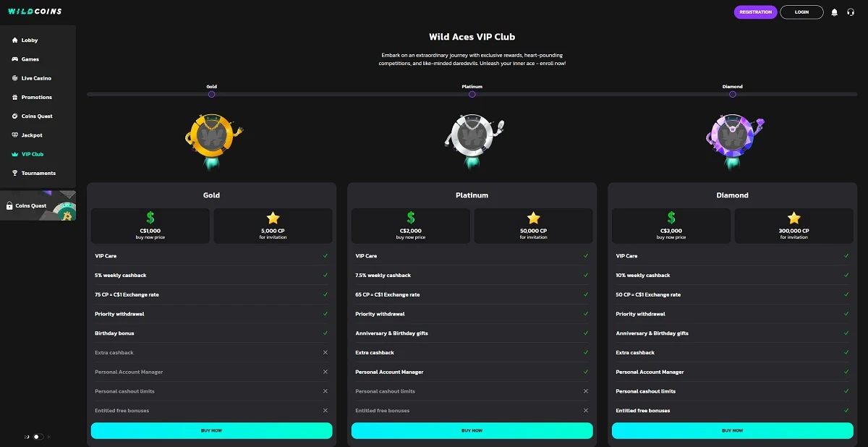Click the Platinum 50,000 CP invitation box
Screen dimensions: 868x447
534,226
